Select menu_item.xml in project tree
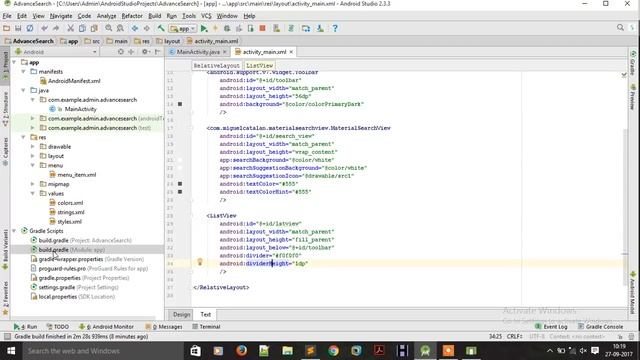640x360 pixels. 77,175
